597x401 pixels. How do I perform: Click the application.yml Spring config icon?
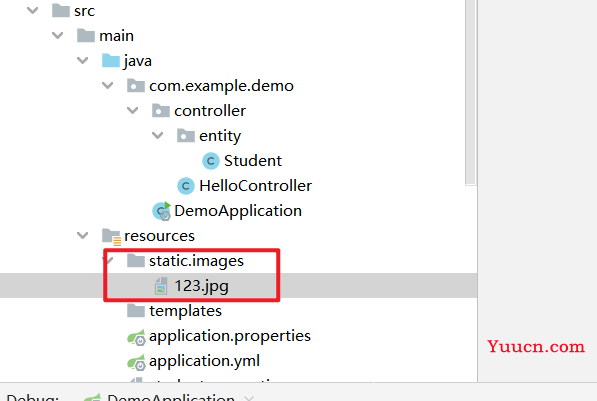pyautogui.click(x=136, y=362)
